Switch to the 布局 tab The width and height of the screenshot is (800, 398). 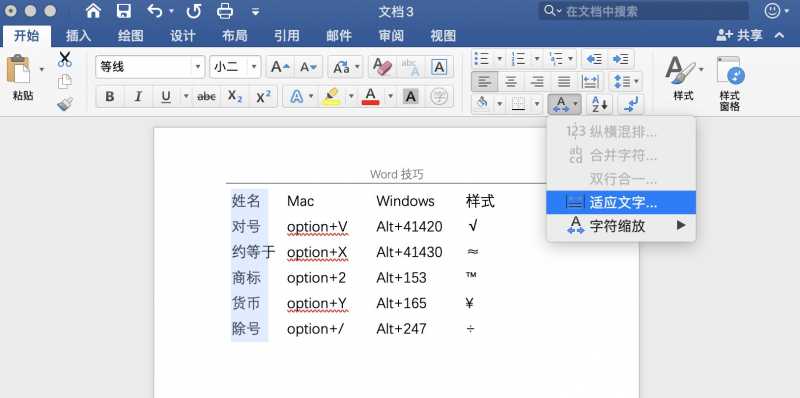pos(235,36)
